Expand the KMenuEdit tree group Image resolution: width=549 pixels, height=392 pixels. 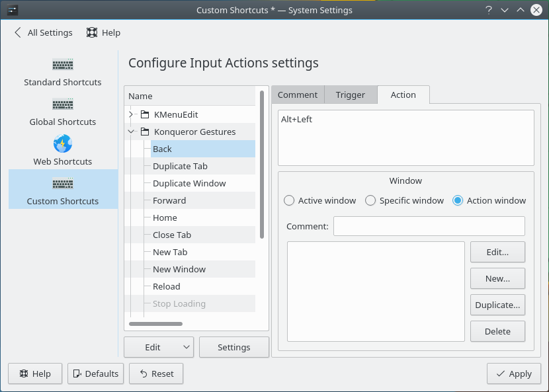[x=131, y=114]
